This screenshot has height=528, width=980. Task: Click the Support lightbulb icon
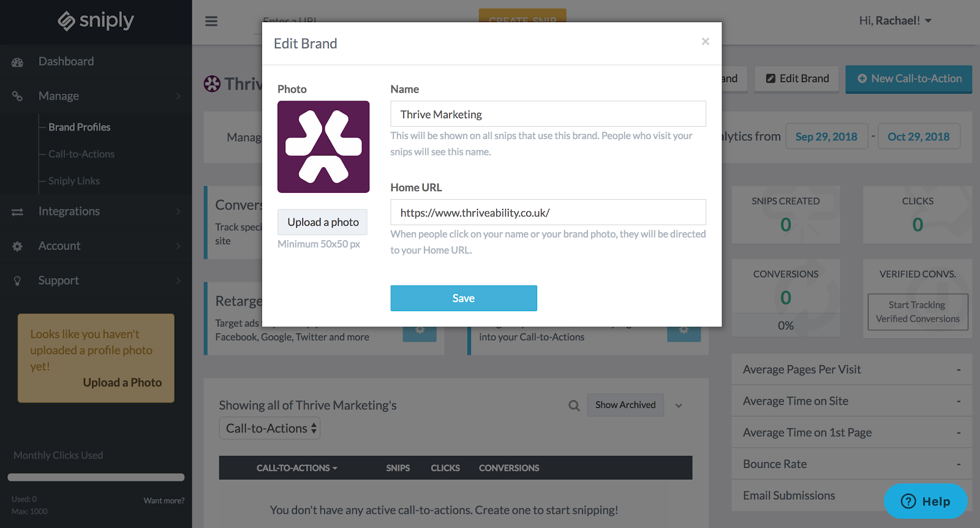point(18,281)
